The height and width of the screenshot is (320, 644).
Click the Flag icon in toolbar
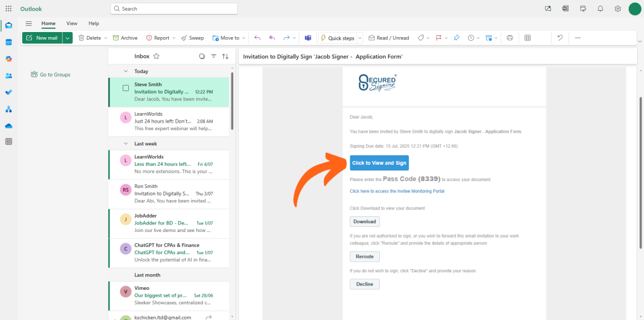point(438,38)
